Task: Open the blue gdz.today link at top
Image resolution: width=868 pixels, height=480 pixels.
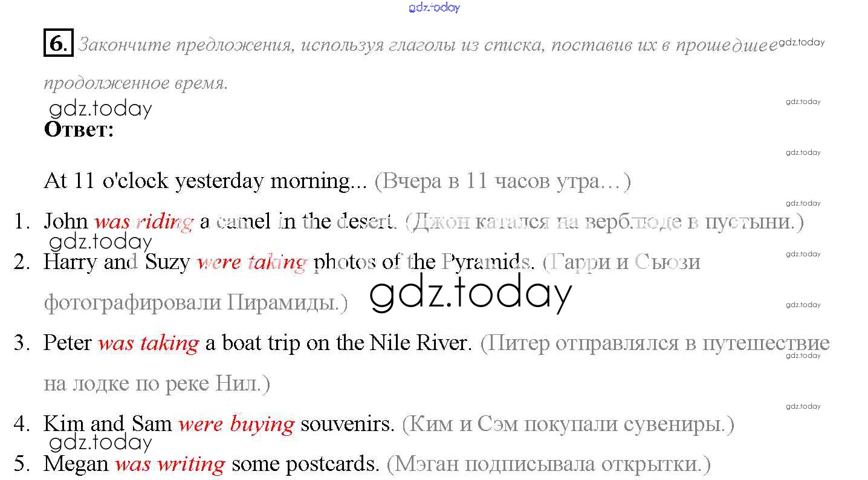Action: (433, 7)
